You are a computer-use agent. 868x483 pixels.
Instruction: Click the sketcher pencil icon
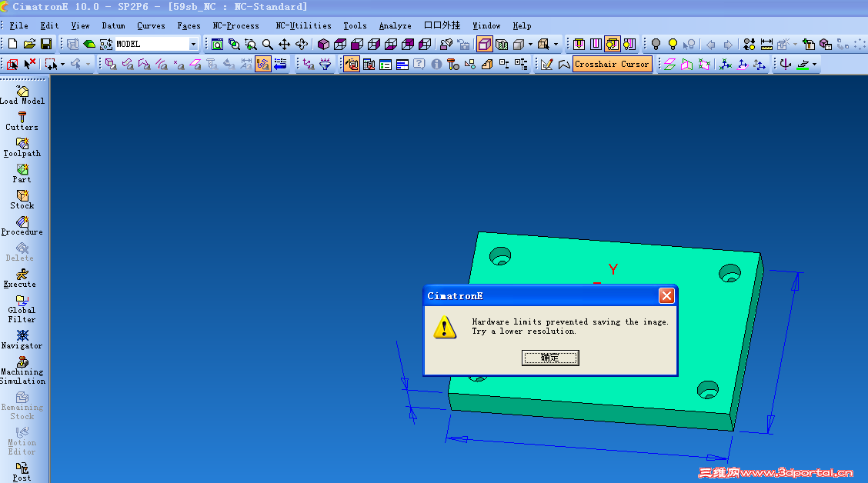[x=547, y=64]
